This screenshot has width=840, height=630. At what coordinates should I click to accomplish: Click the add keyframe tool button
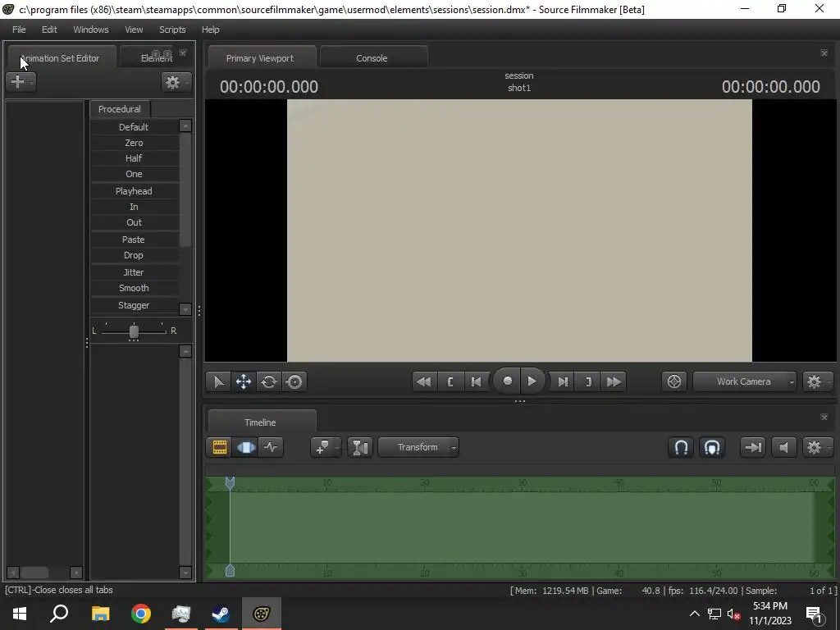[322, 447]
